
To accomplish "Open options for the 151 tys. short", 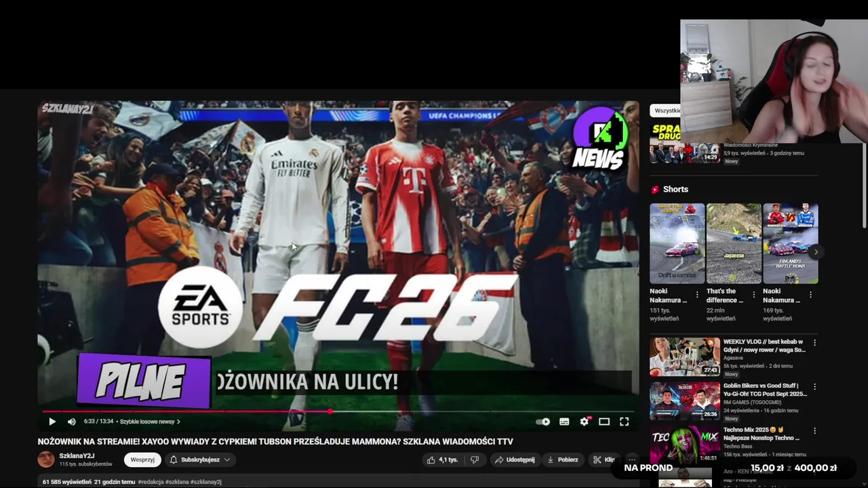I will coord(697,295).
